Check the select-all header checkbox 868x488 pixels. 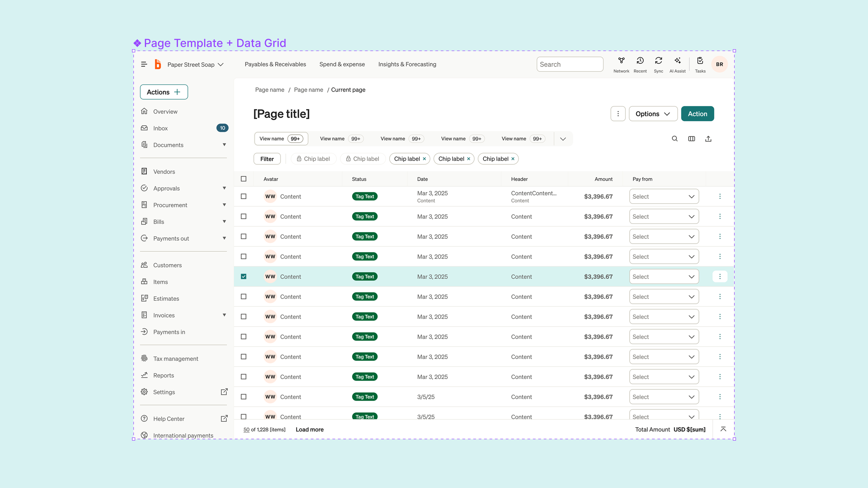pyautogui.click(x=244, y=179)
